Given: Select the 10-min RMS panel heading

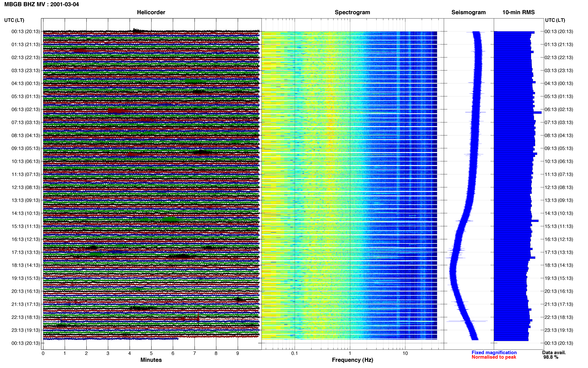Looking at the screenshot, I should [518, 12].
